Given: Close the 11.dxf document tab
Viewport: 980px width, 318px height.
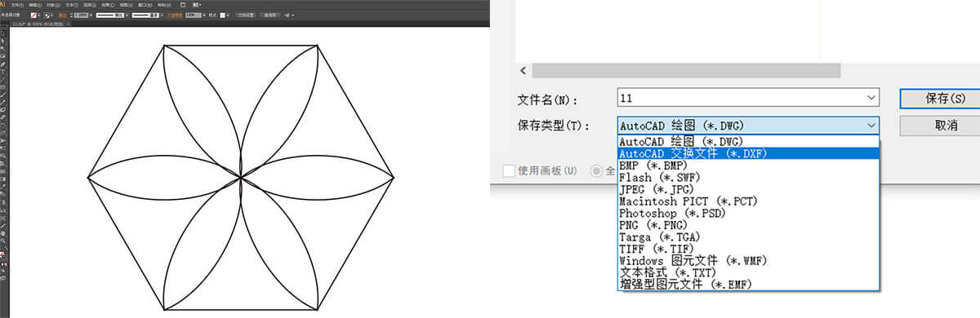Looking at the screenshot, I should coord(69,24).
